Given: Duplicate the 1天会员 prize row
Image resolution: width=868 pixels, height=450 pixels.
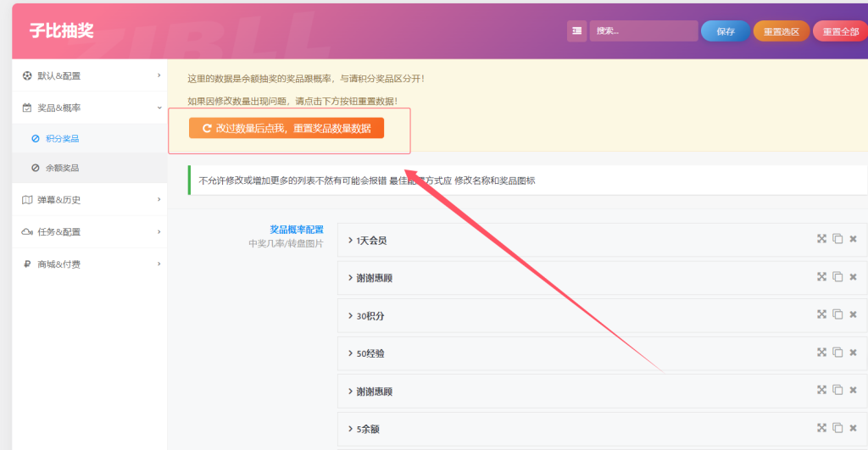Looking at the screenshot, I should pos(837,239).
